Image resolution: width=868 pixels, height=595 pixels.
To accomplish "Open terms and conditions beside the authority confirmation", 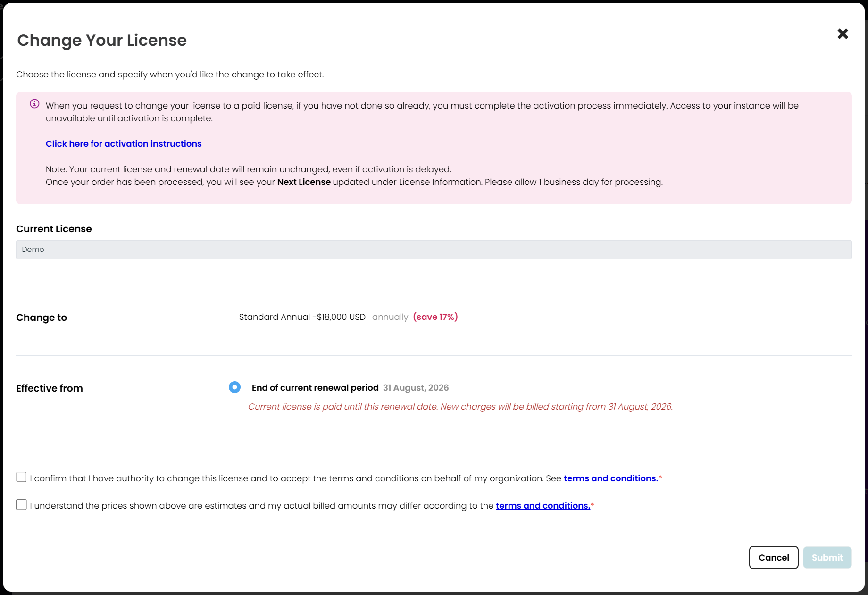I will coord(610,478).
